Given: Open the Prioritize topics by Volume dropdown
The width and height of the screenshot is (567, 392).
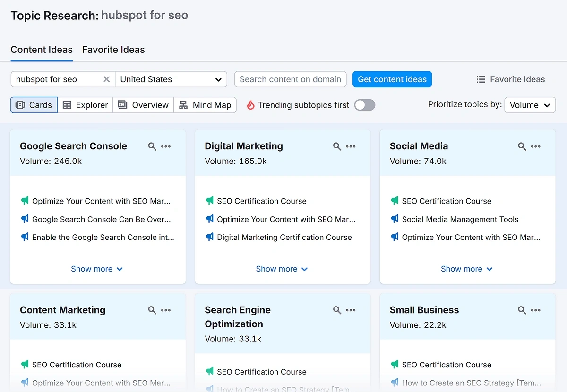Looking at the screenshot, I should [530, 105].
